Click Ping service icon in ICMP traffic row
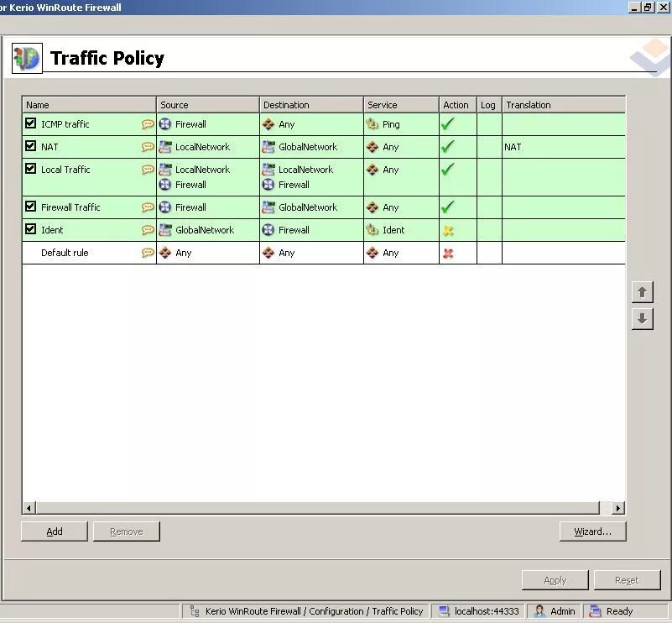Screen dimensions: 672x623 (372, 124)
